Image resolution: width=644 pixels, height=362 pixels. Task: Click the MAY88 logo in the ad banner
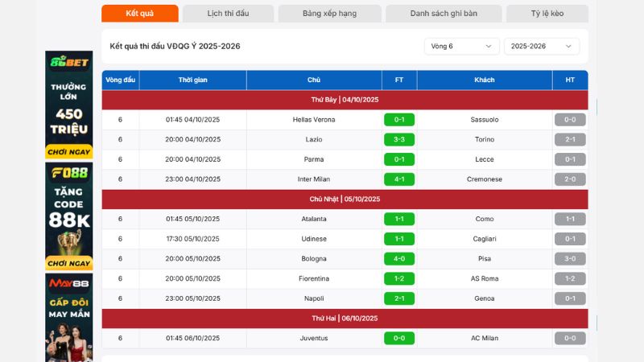(x=69, y=283)
